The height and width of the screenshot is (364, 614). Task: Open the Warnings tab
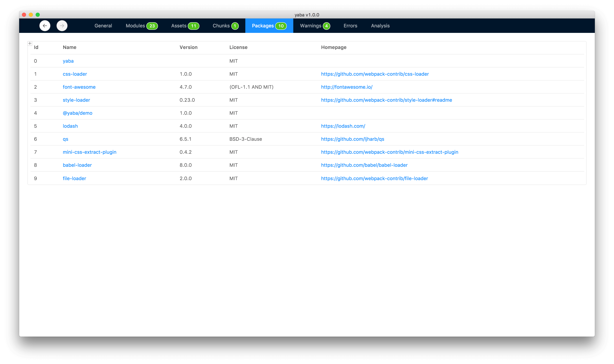click(x=315, y=26)
